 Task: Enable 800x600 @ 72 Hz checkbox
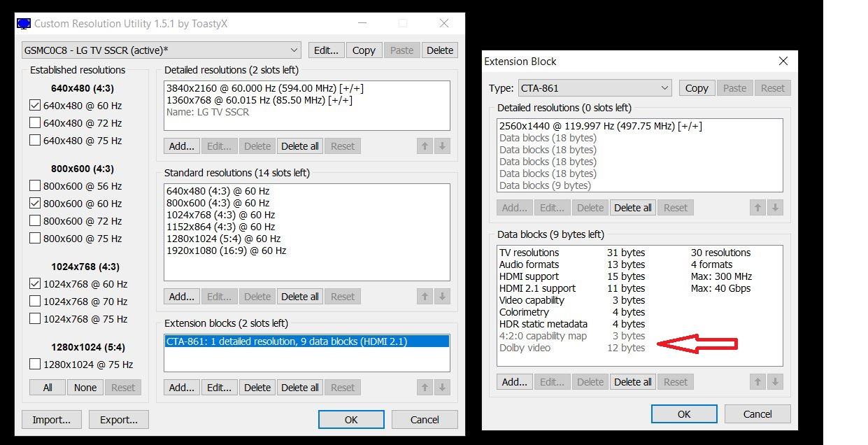35,221
